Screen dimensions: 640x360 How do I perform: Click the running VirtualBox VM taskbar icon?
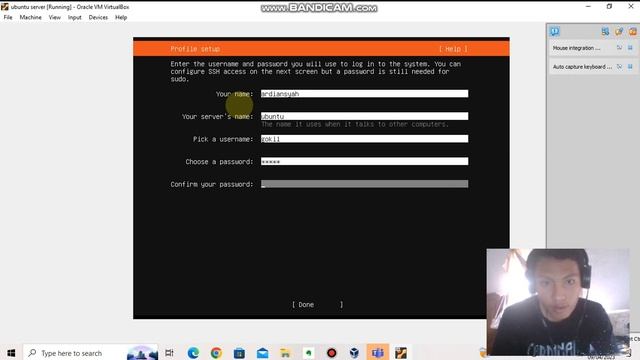coord(401,353)
